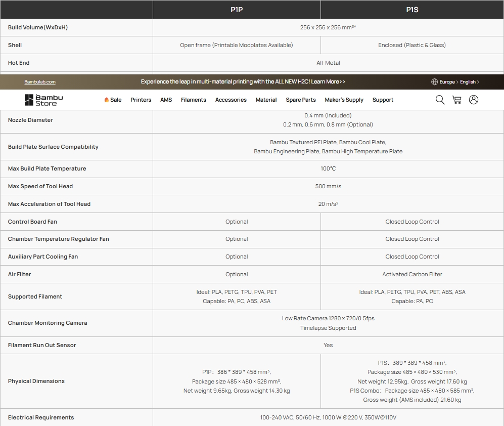The width and height of the screenshot is (504, 426).
Task: Open the Maker's Supply menu
Action: coord(344,100)
